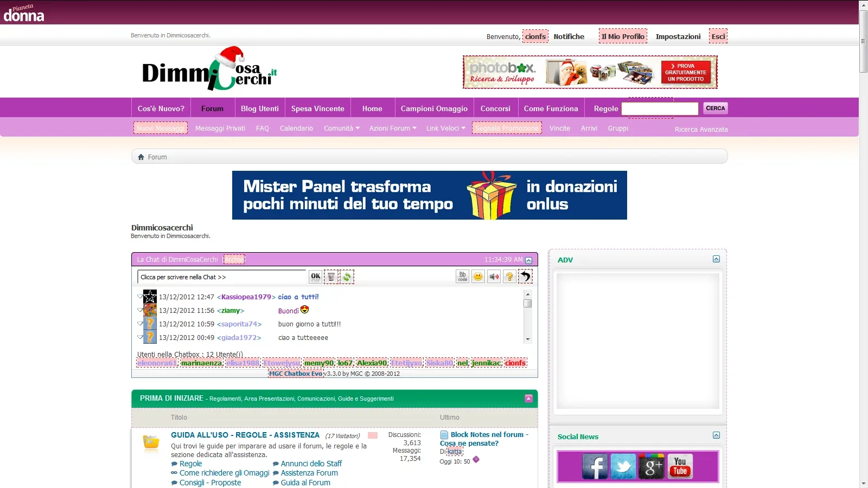Open the smiley picker in chat toolbar
The height and width of the screenshot is (488, 868).
478,277
